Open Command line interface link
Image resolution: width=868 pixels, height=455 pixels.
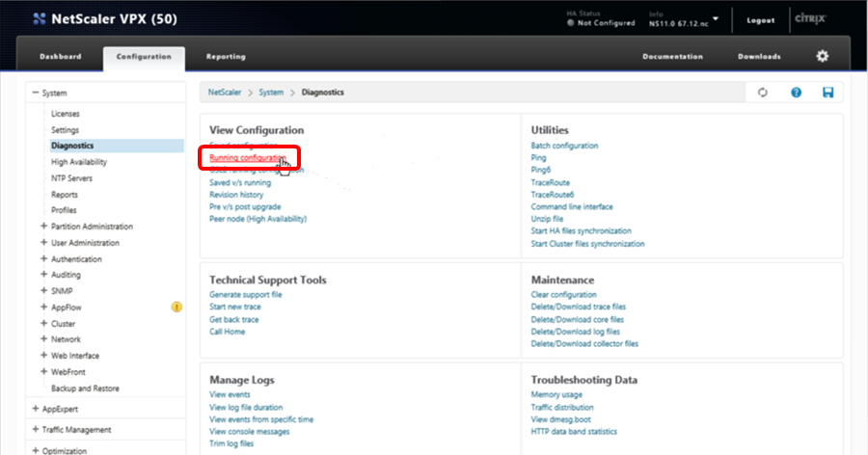(572, 207)
